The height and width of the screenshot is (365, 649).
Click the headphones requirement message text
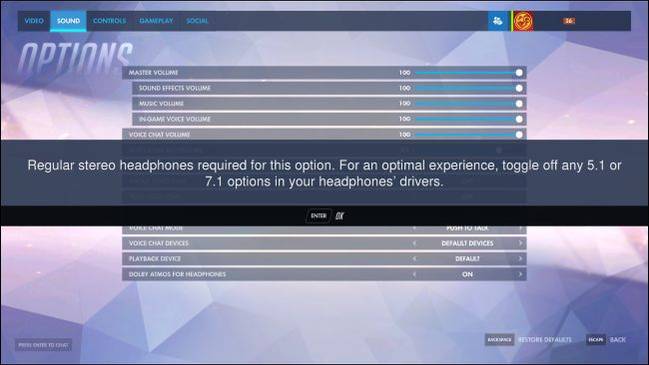tap(324, 173)
